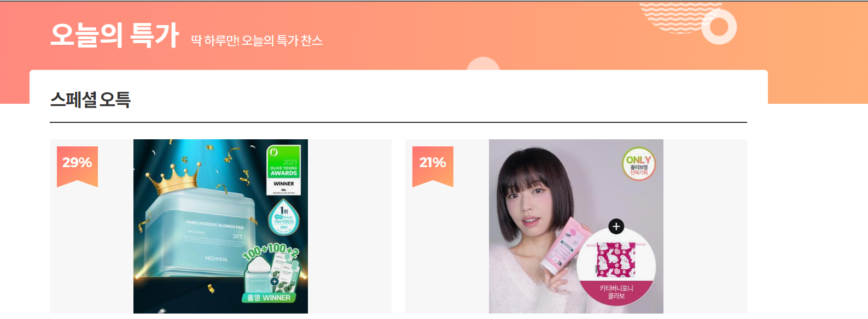The height and width of the screenshot is (319, 868).
Task: Click the 오늘의 특가 banner title
Action: click(x=114, y=35)
